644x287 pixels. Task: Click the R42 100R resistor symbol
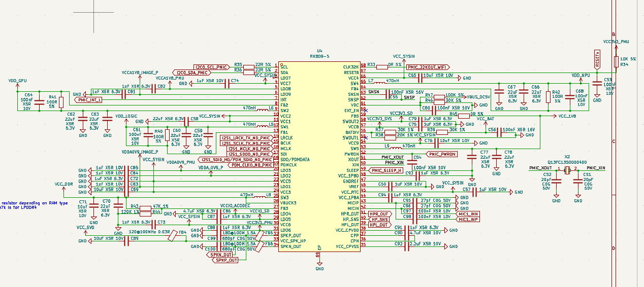[548, 97]
